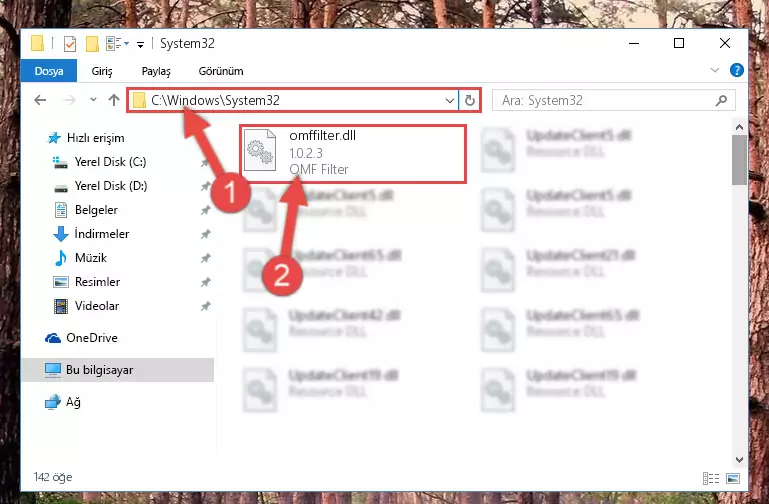Expand the address bar history dropdown

pos(449,101)
